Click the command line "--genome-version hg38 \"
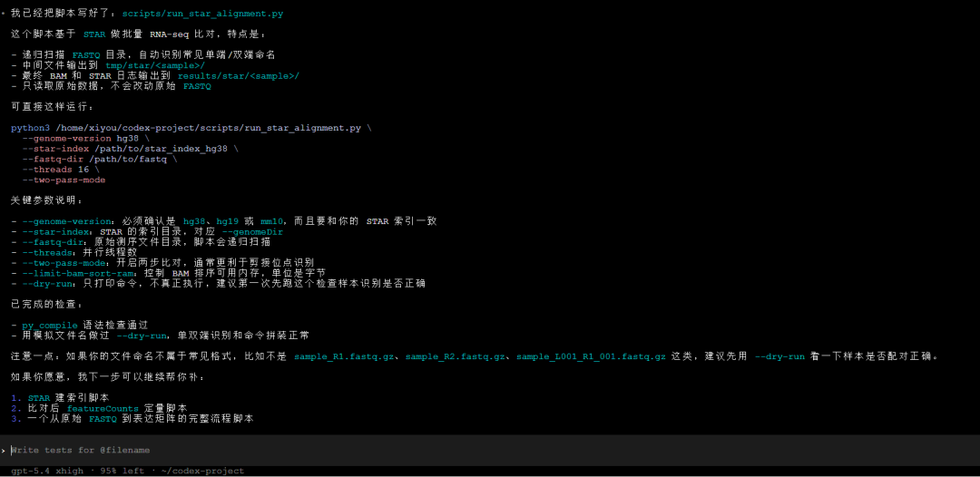This screenshot has width=980, height=477. tap(85, 138)
